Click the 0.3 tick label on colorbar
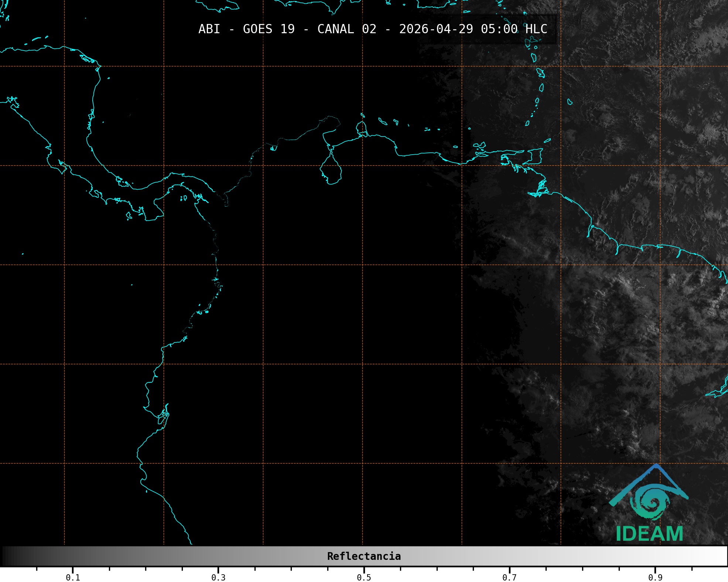 pos(218,577)
